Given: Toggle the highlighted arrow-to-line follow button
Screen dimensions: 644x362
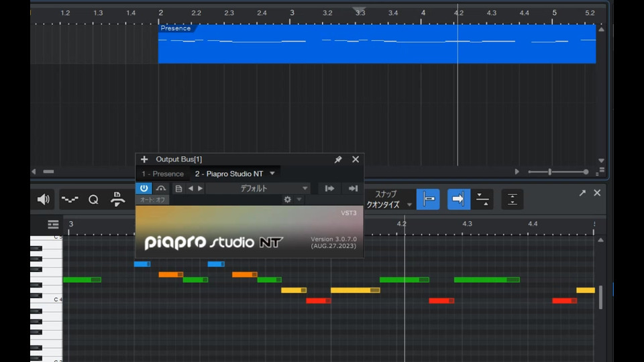Looking at the screenshot, I should coord(458,199).
